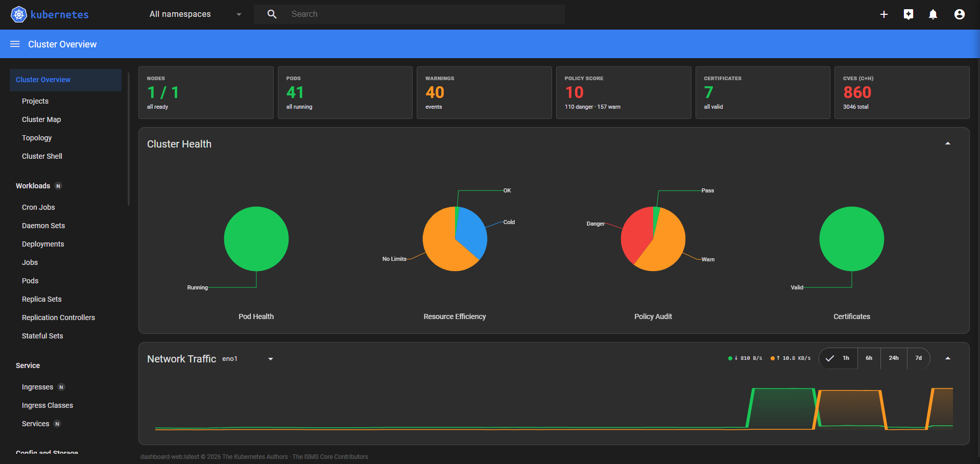Open the Pods page from the sidebar
Screen dimensions: 980x464
pyautogui.click(x=30, y=281)
